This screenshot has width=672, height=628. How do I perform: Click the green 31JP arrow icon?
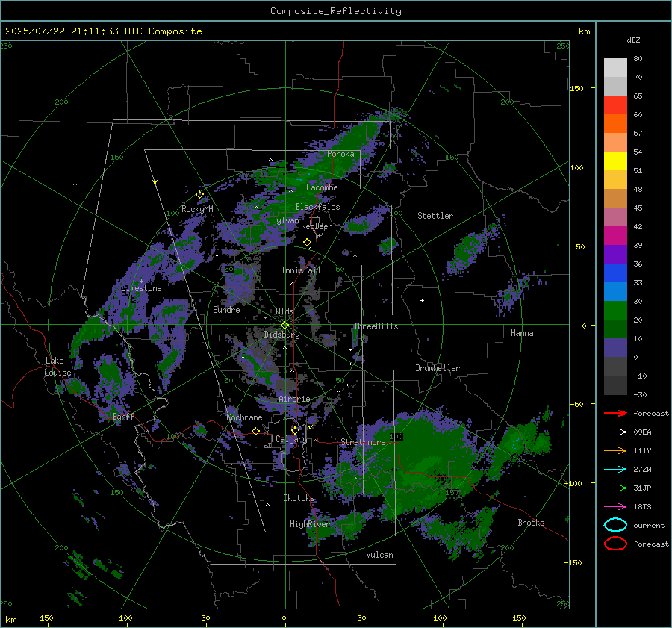pos(615,488)
